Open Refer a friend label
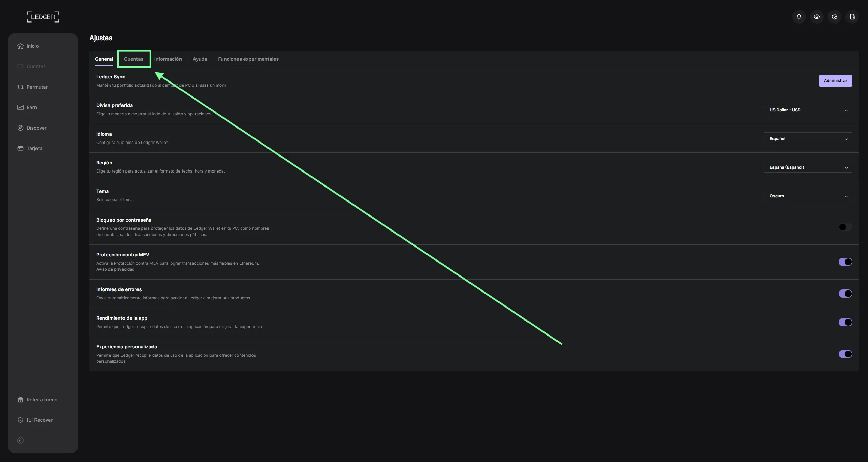The image size is (868, 462). coord(42,400)
